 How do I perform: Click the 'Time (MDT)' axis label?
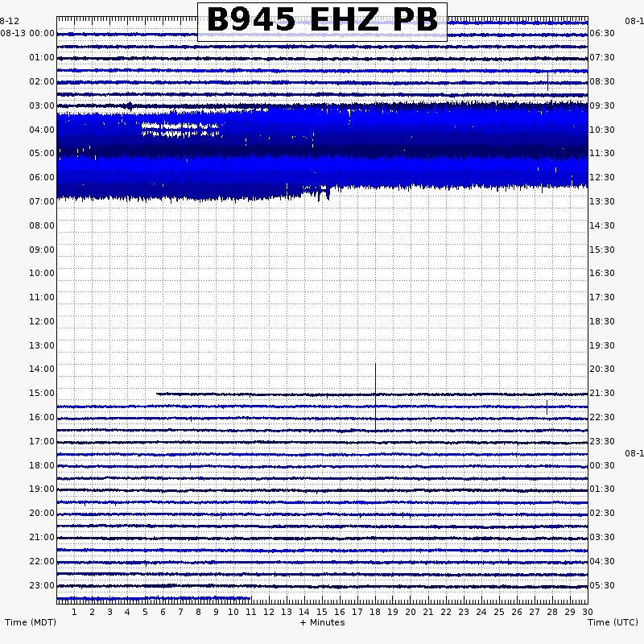tap(31, 622)
